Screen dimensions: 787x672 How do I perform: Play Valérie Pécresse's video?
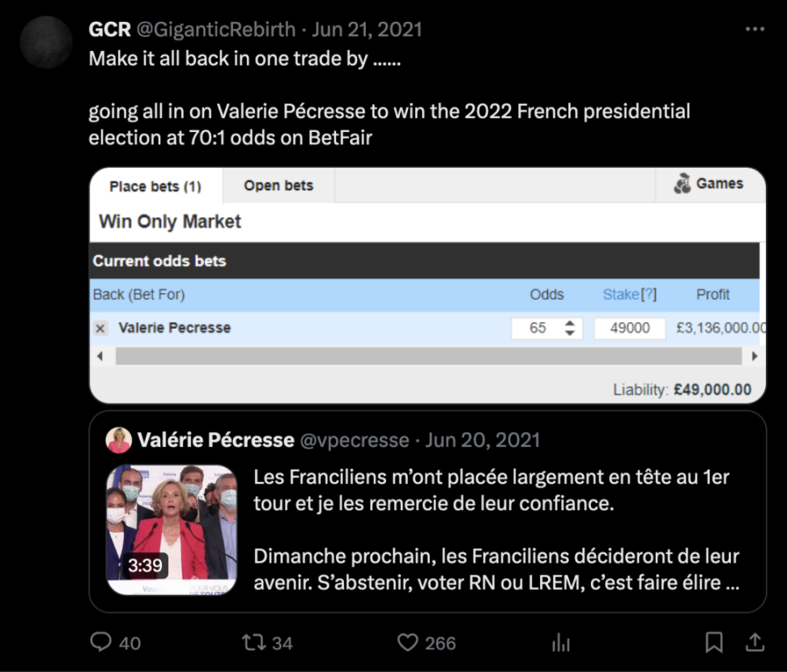172,526
